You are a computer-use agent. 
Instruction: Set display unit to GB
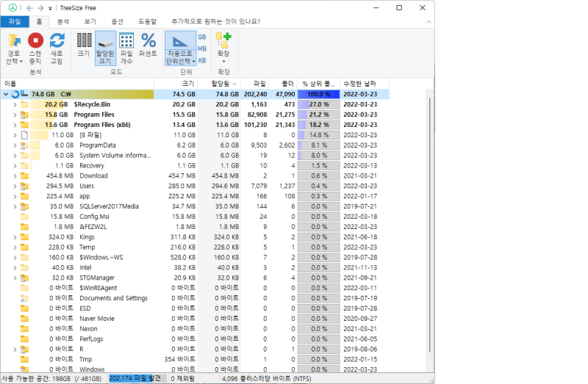tap(202, 37)
